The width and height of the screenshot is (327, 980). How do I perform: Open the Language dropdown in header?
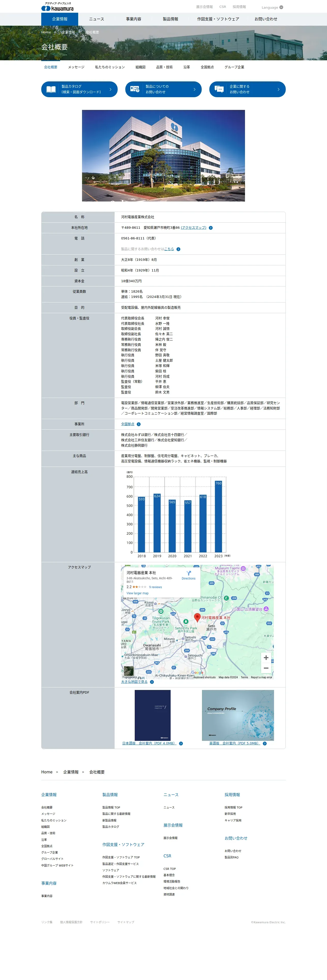tap(272, 7)
